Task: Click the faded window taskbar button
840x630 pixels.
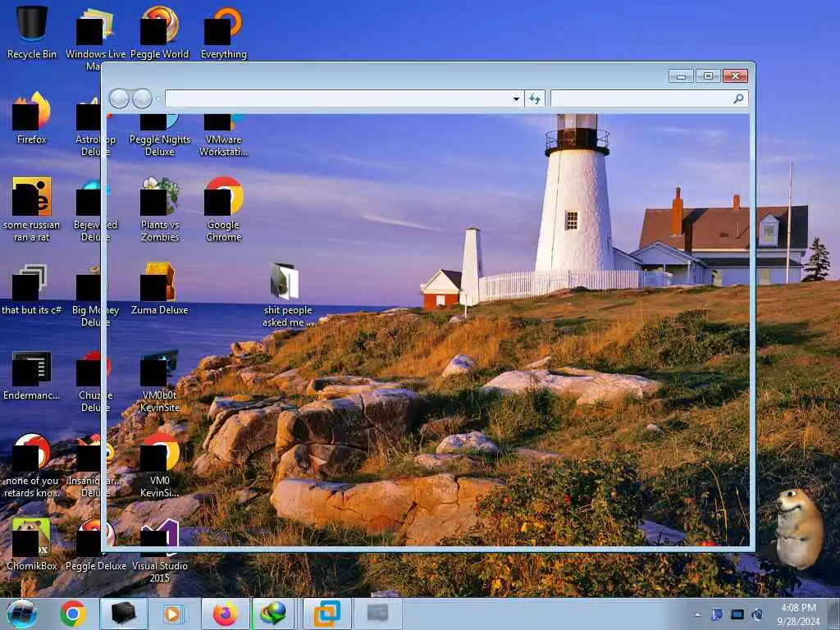Action: click(x=377, y=614)
